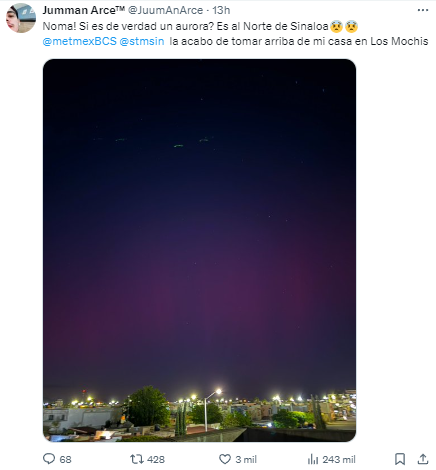This screenshot has width=436, height=470.
Task: Click the repost arrows icon
Action: (136, 459)
